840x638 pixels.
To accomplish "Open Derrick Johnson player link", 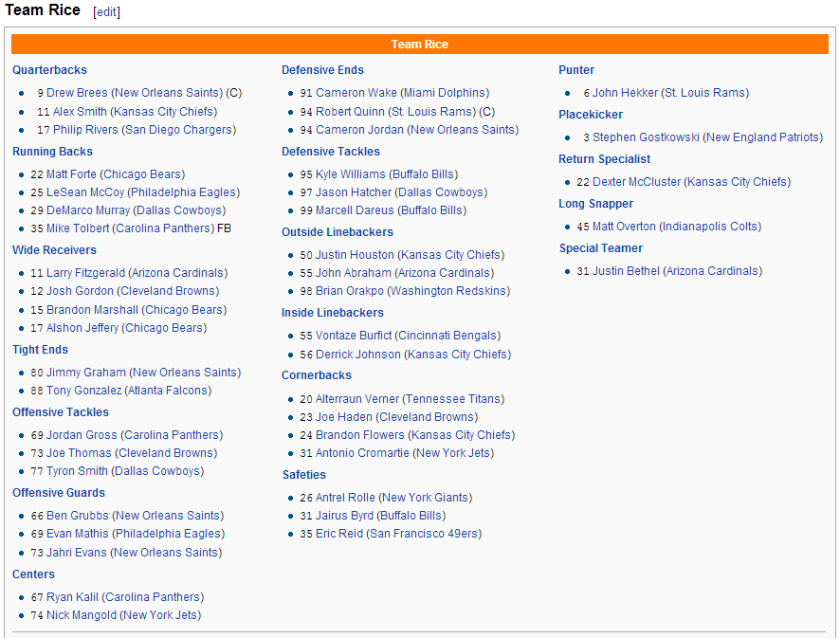I will click(358, 355).
